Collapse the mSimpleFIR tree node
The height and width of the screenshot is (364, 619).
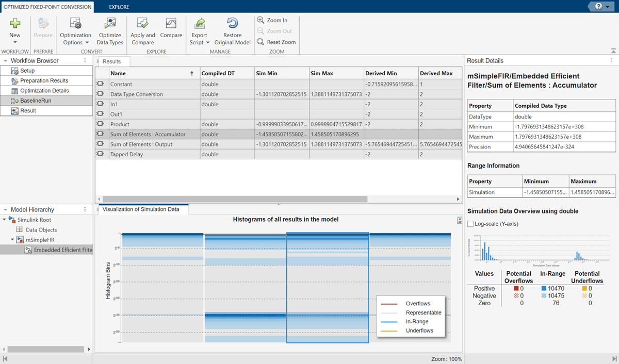(x=13, y=240)
